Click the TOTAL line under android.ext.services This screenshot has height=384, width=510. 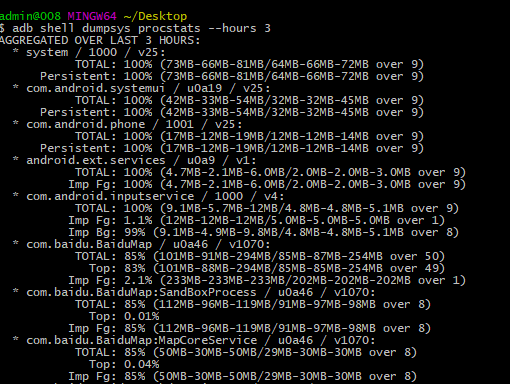(x=270, y=172)
